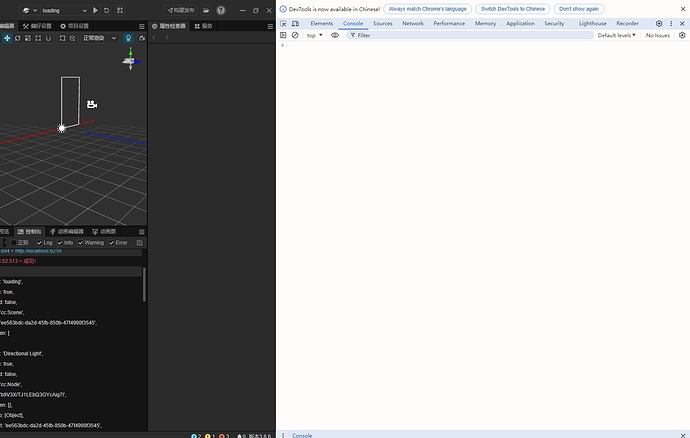The image size is (690, 438).
Task: Click Always match Chrome's language button
Action: [427, 9]
